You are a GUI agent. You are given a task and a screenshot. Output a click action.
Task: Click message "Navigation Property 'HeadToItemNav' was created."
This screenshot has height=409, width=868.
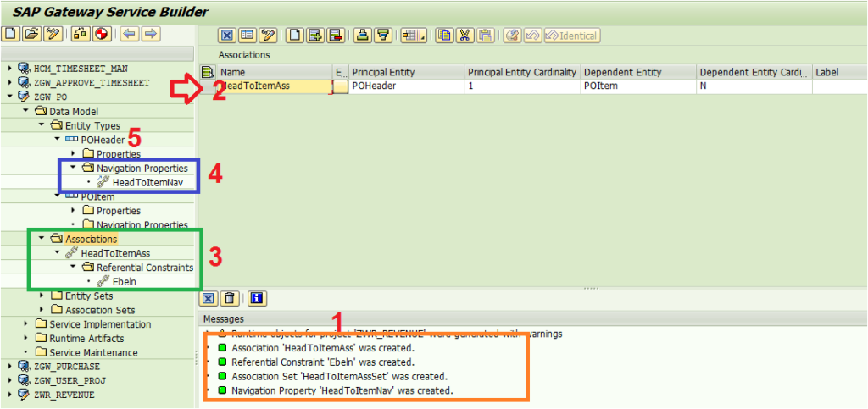click(x=342, y=390)
